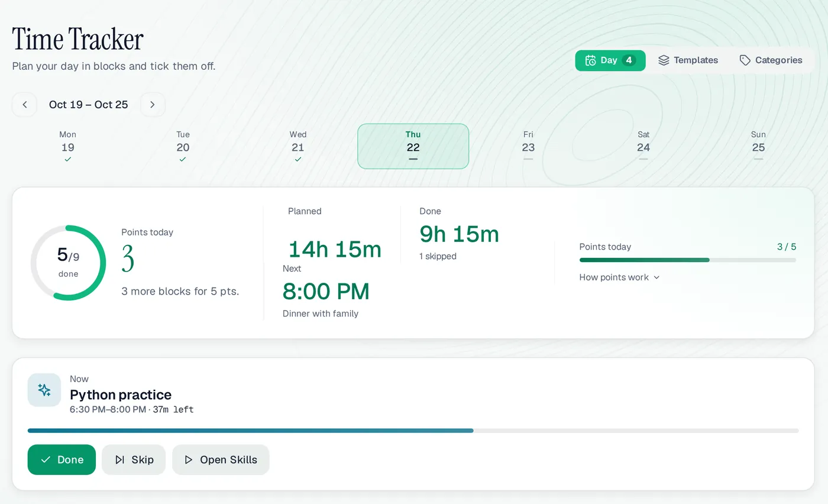The width and height of the screenshot is (828, 504).
Task: Open the Day tab
Action: coord(610,60)
